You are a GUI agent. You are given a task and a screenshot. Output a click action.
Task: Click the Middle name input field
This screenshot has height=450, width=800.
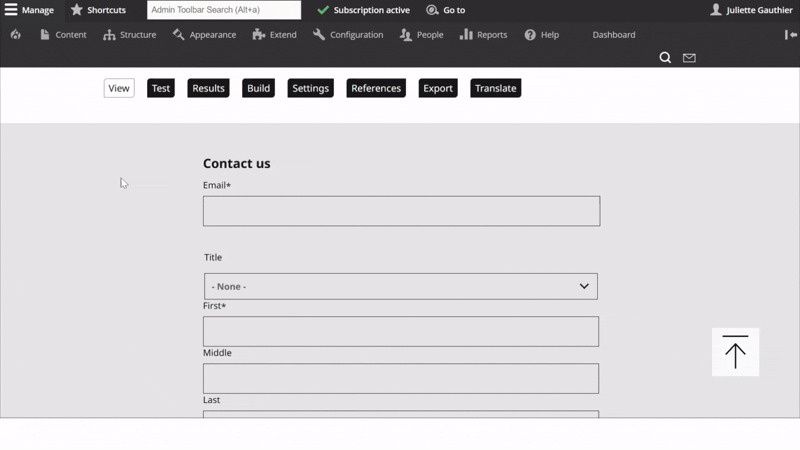(401, 378)
